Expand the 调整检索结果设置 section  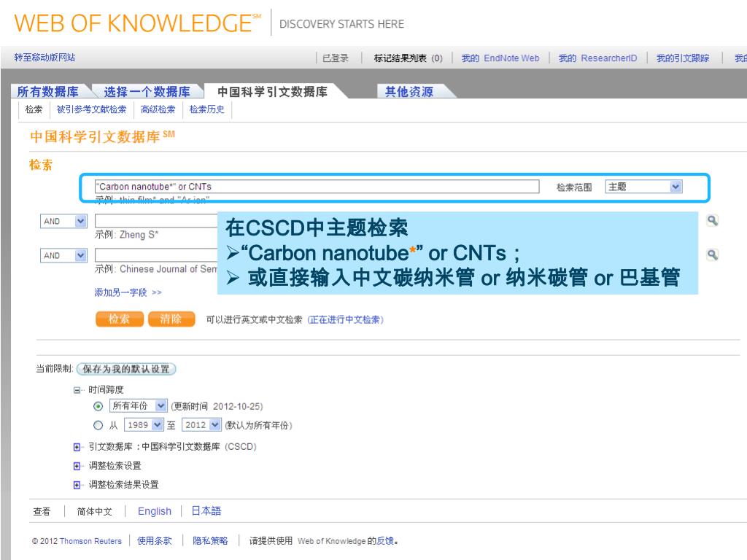tap(77, 485)
